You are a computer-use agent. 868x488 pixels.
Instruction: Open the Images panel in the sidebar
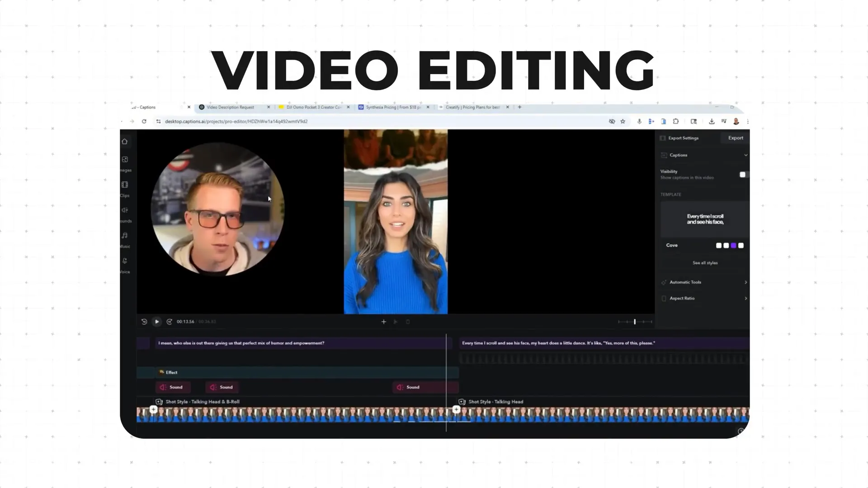(125, 160)
